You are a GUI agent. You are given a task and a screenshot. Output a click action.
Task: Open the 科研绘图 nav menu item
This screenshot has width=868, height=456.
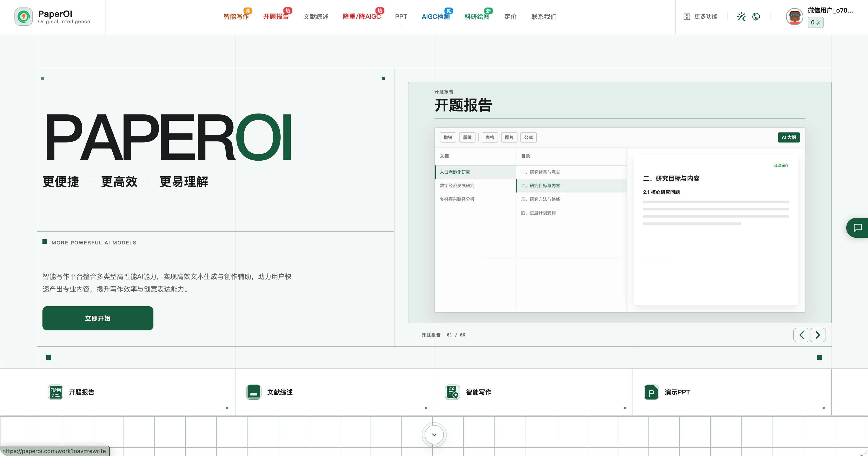[x=477, y=16]
